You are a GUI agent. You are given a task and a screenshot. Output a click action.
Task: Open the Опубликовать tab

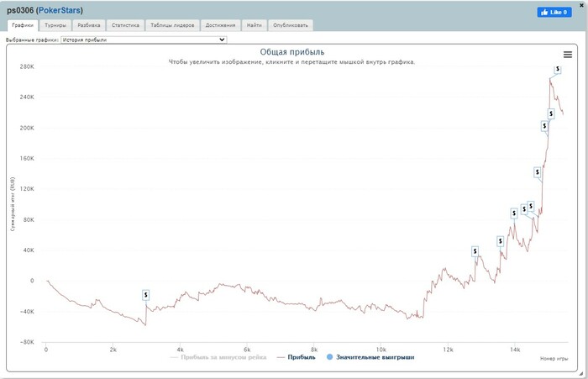click(291, 25)
